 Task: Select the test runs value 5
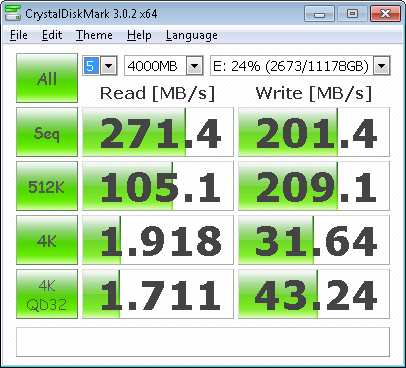pos(91,66)
